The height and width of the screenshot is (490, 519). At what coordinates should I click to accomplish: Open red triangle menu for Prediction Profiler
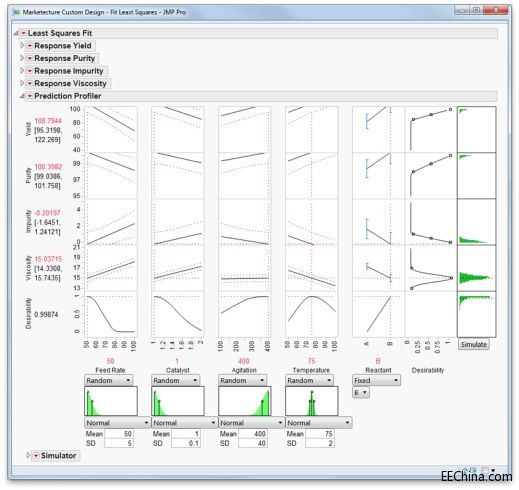tap(30, 96)
